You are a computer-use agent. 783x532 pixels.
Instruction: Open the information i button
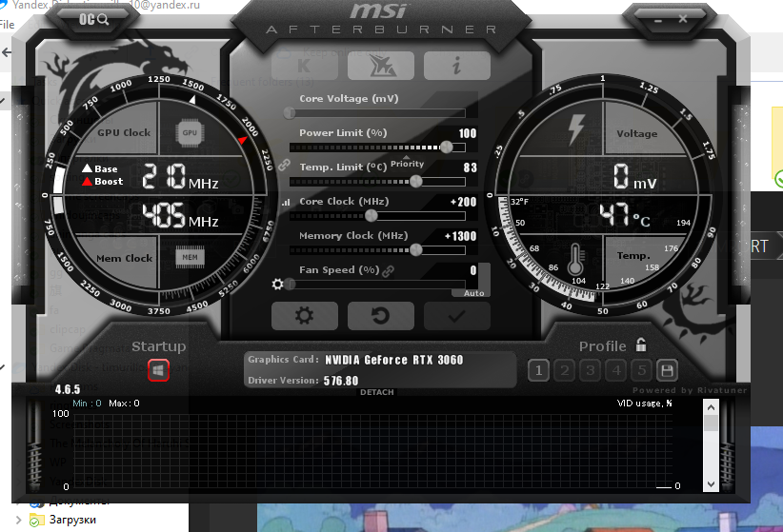coord(457,66)
